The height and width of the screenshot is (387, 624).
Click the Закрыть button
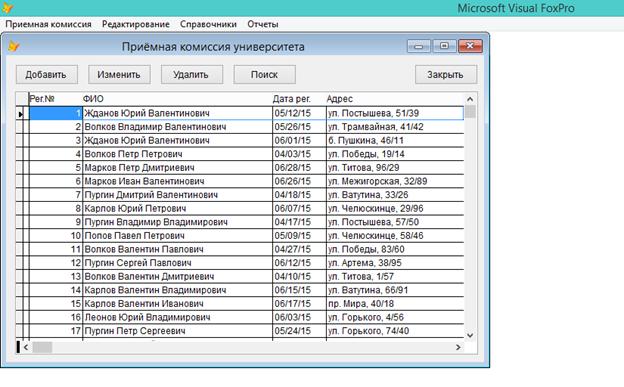tap(445, 74)
